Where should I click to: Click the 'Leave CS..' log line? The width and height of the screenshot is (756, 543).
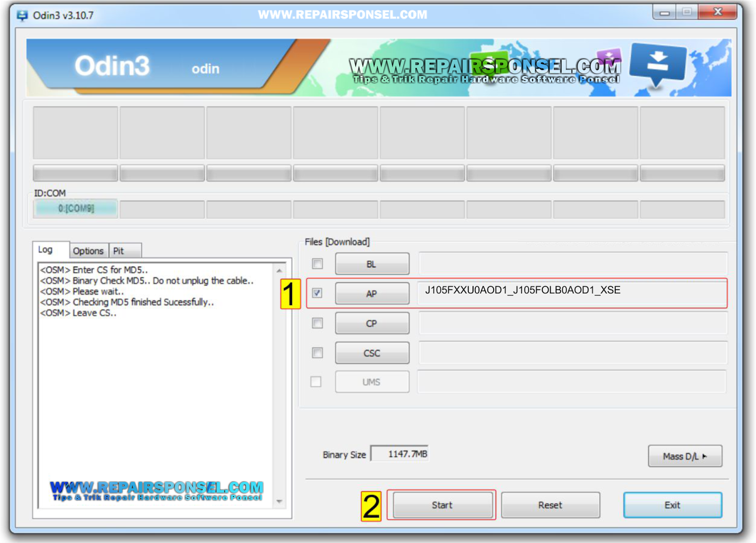(x=78, y=313)
